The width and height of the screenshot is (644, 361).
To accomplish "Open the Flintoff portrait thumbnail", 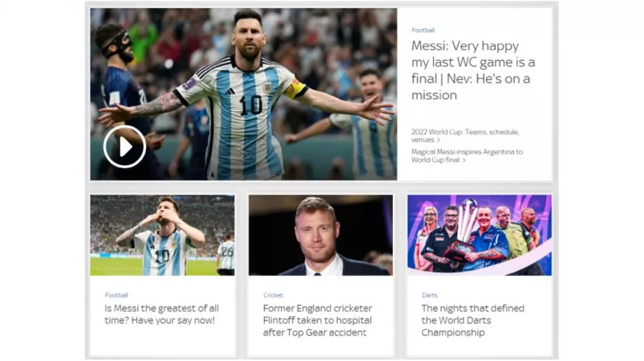I will (x=321, y=235).
